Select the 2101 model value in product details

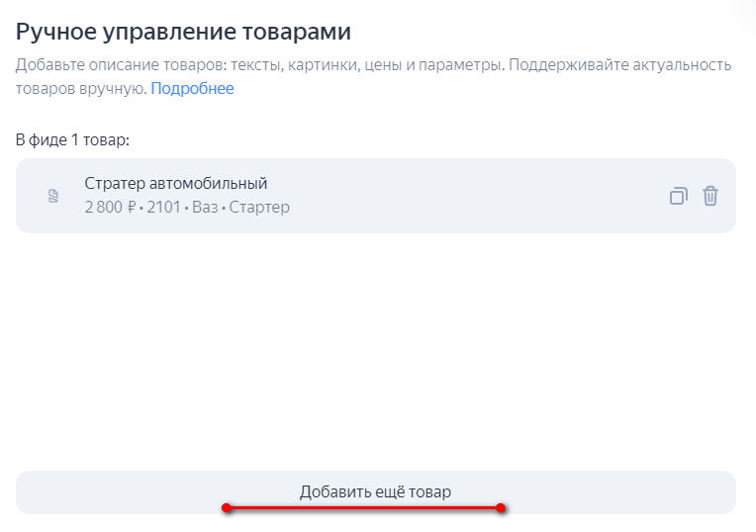(163, 208)
